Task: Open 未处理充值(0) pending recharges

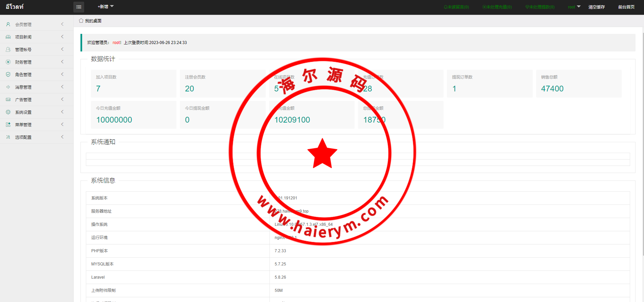Action: tap(497, 7)
